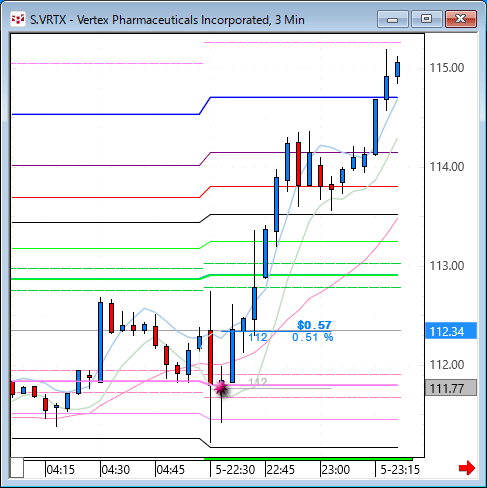Click the 112.00 price axis label

point(447,365)
